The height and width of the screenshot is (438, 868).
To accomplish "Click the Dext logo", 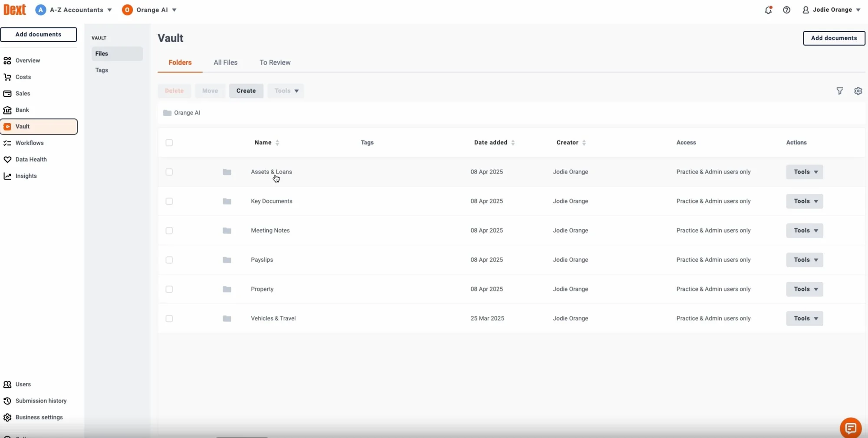I will pyautogui.click(x=15, y=10).
